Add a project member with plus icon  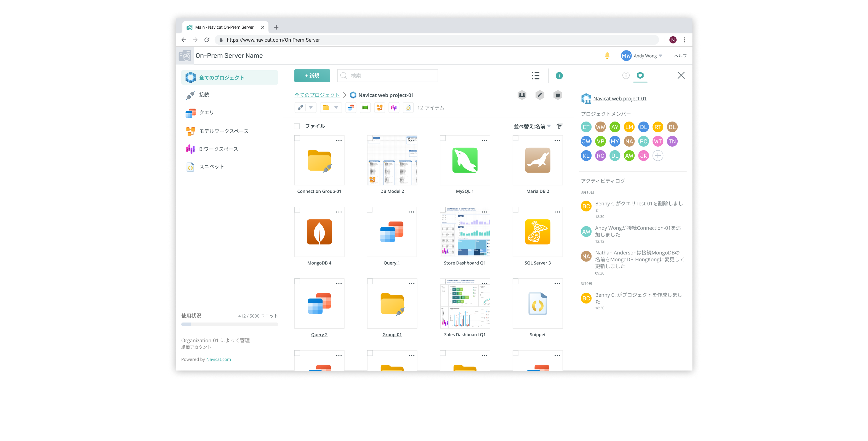pyautogui.click(x=658, y=155)
